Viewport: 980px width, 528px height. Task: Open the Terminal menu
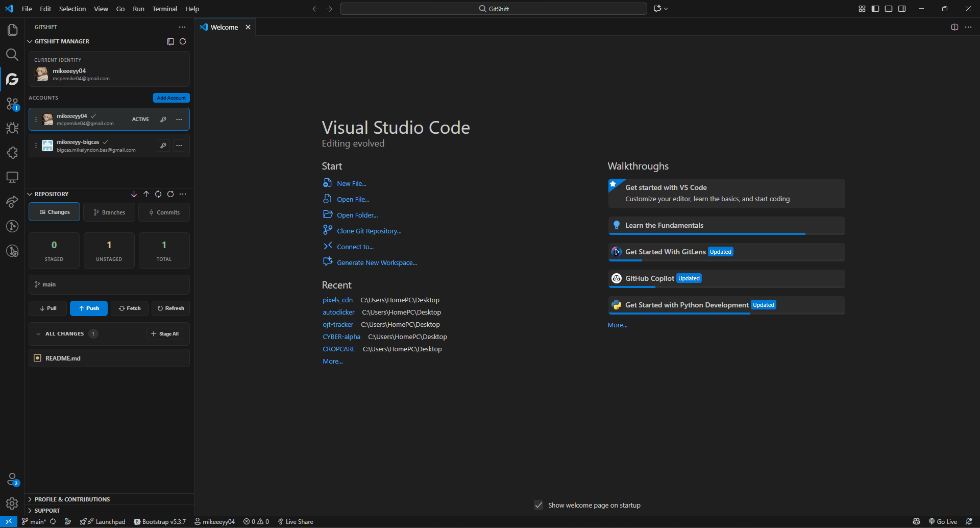point(164,9)
